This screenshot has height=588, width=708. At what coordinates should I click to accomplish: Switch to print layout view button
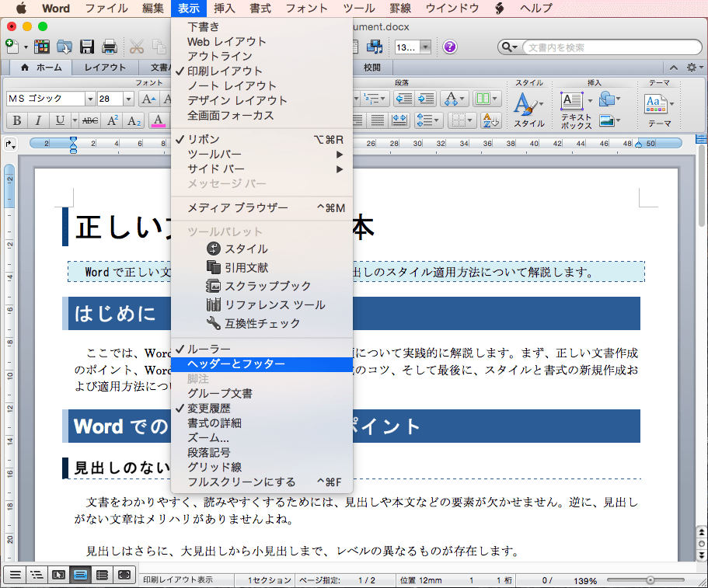point(80,575)
